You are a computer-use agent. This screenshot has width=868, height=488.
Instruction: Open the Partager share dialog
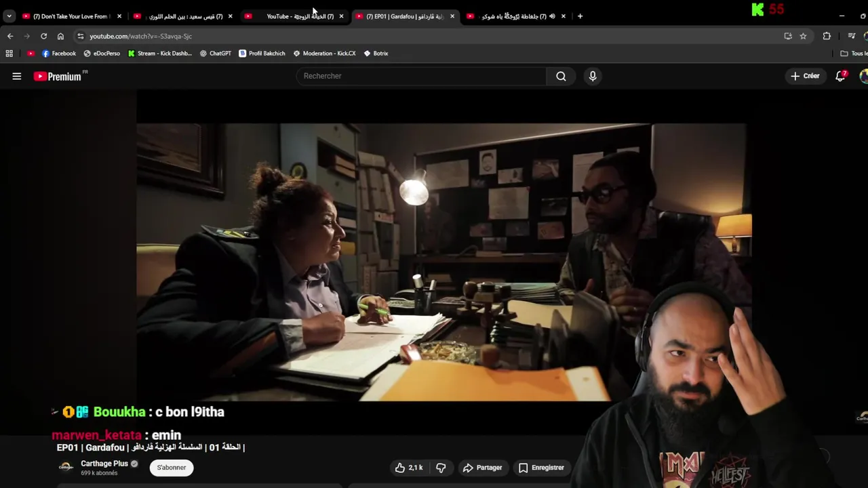[482, 468]
